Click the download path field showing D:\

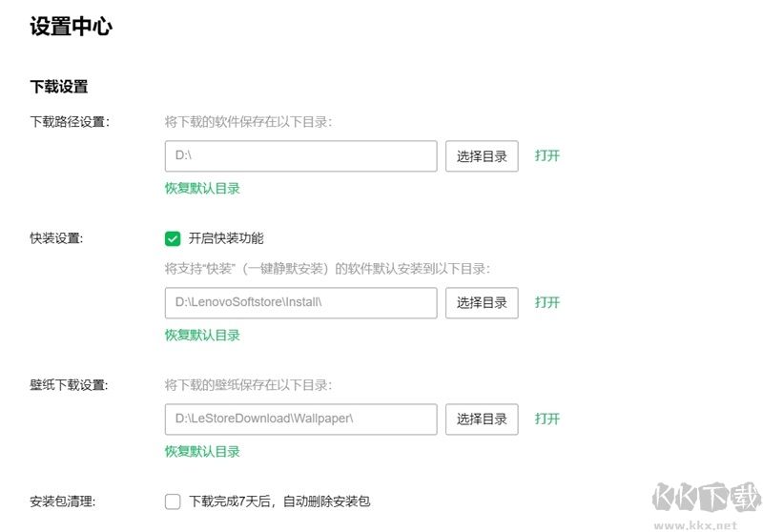(300, 156)
